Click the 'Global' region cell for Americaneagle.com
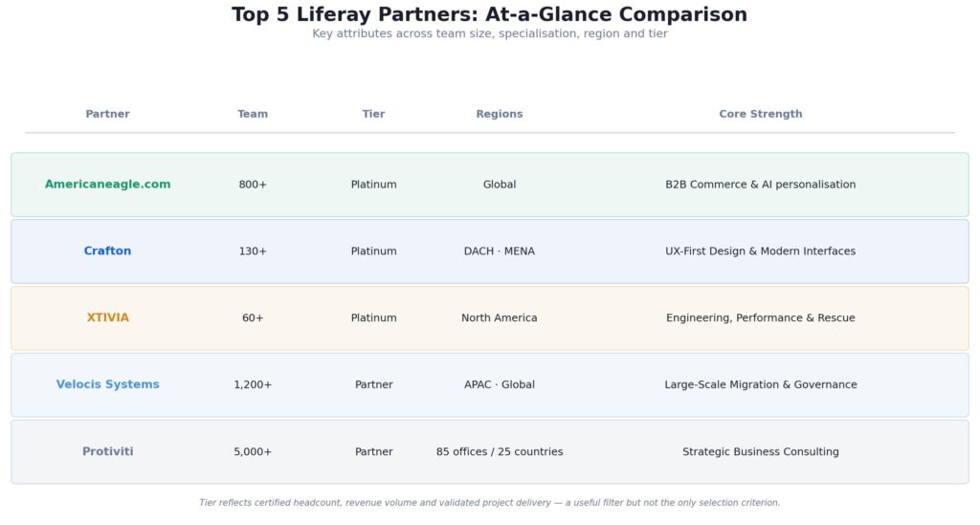 [x=500, y=185]
